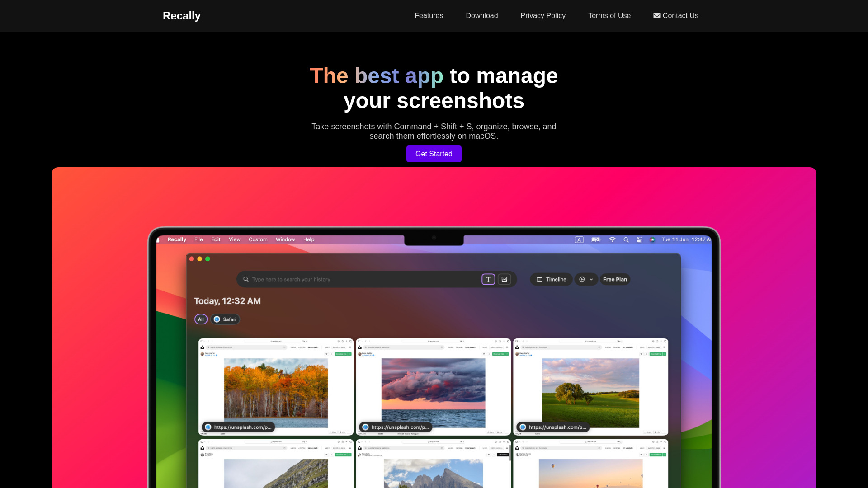Expand the settings dropdown next to Timeline
The width and height of the screenshot is (868, 488).
click(587, 279)
